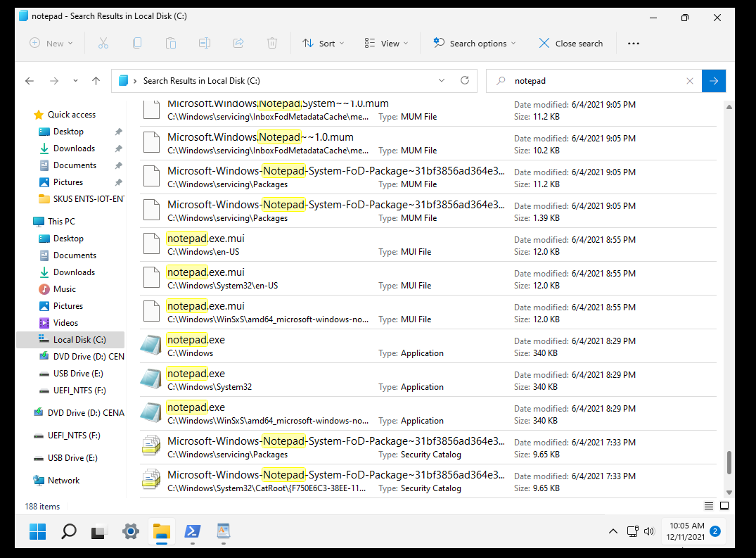Select Videos in sidebar
This screenshot has width=756, height=558.
pyautogui.click(x=65, y=323)
